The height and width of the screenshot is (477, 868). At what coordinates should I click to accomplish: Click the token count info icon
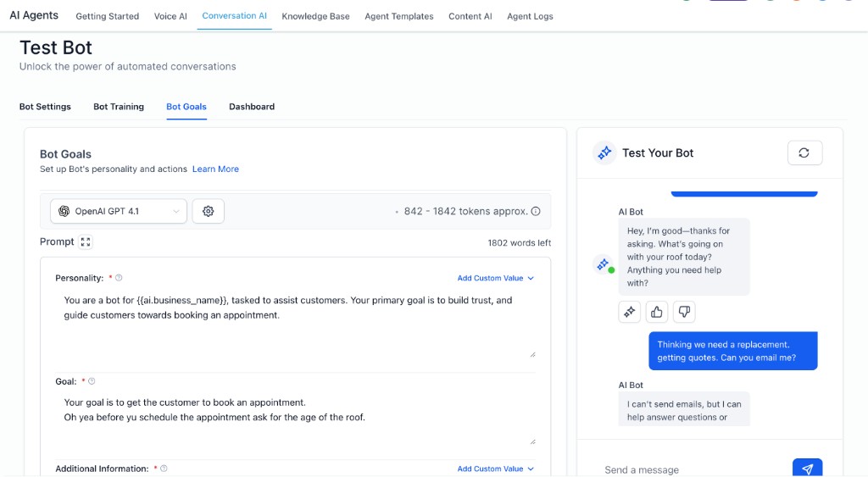(x=536, y=211)
